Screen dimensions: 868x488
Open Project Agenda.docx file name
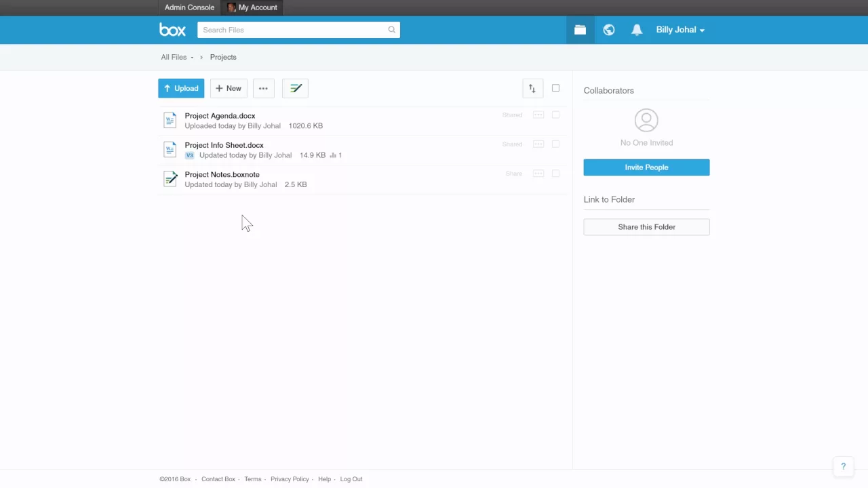pyautogui.click(x=220, y=116)
